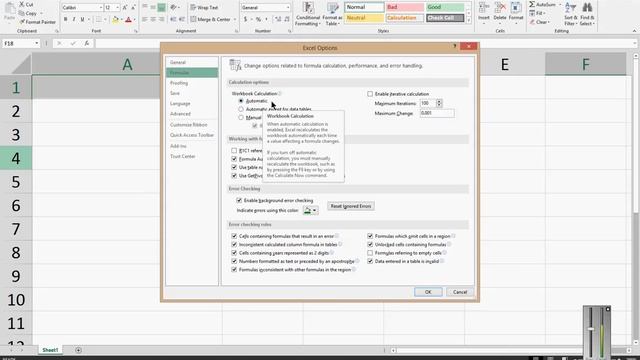Viewport: 640px width, 360px height.
Task: Open the Name Box dropdown arrow
Action: click(x=36, y=43)
